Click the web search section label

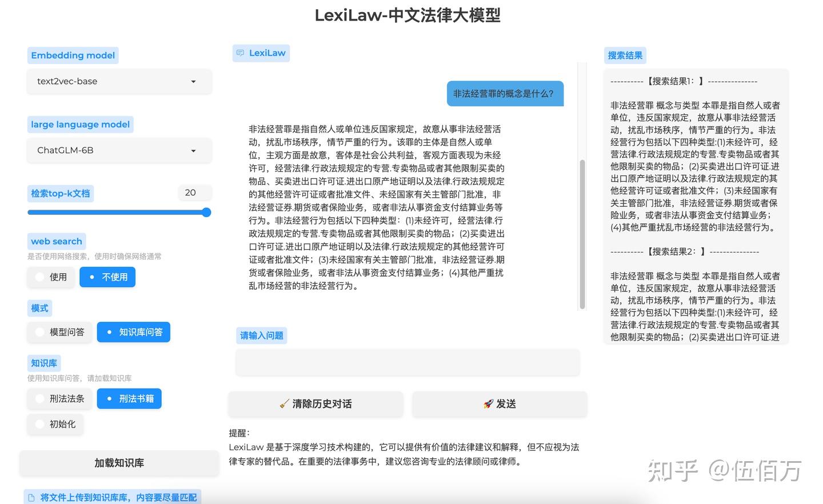(x=56, y=241)
